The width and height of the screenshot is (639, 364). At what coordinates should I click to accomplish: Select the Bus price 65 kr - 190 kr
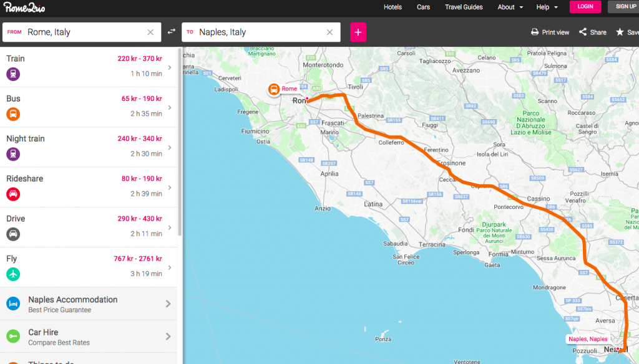point(142,98)
